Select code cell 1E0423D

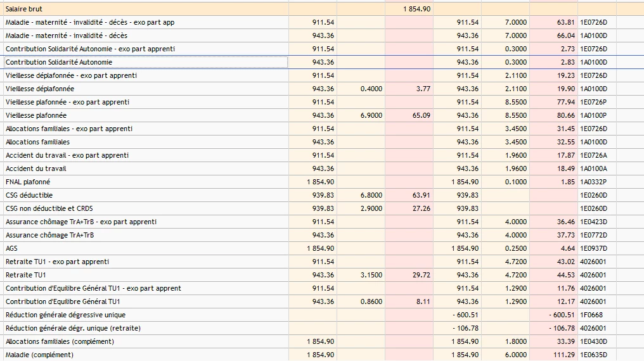593,222
